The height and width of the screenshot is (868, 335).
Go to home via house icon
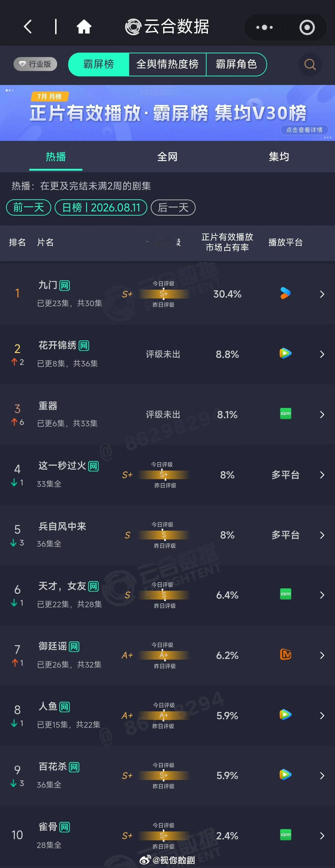click(84, 27)
